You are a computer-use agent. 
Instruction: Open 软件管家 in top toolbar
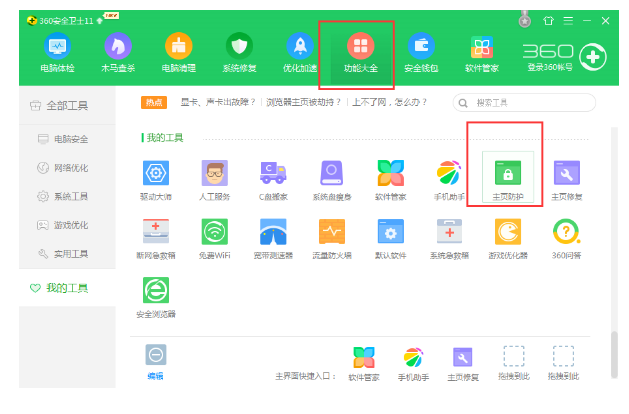[482, 53]
